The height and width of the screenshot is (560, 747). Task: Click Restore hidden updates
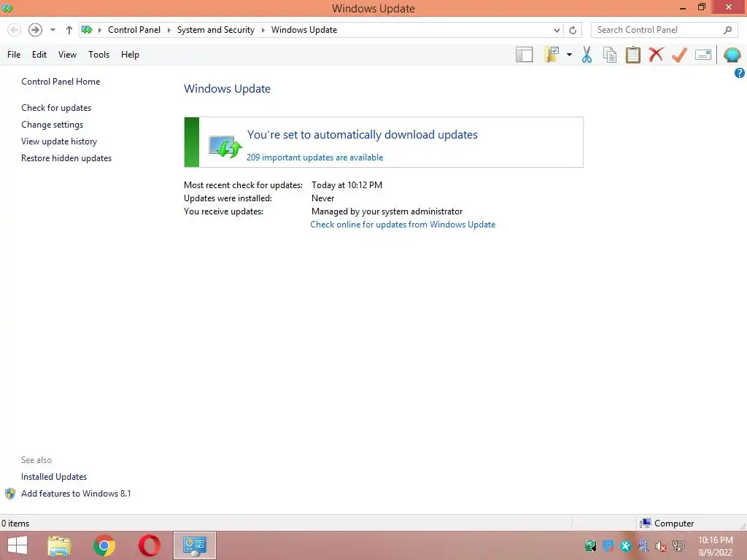66,158
